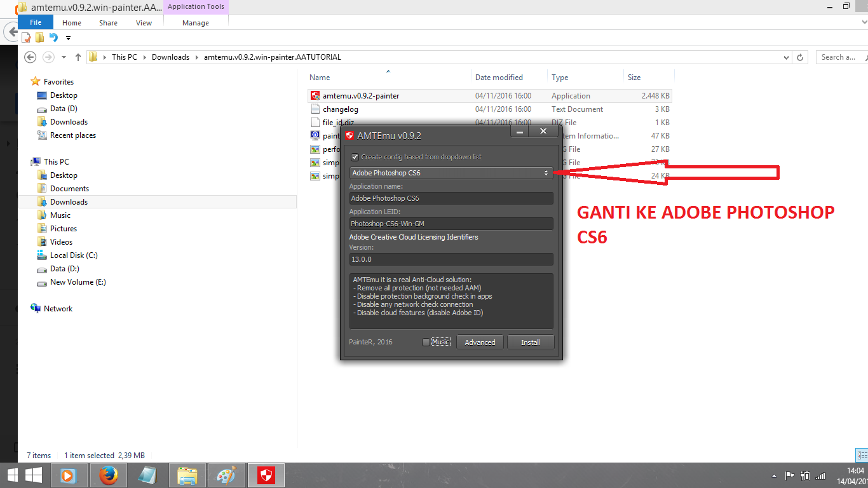Click the Application LEID field
This screenshot has width=868, height=488.
click(451, 224)
